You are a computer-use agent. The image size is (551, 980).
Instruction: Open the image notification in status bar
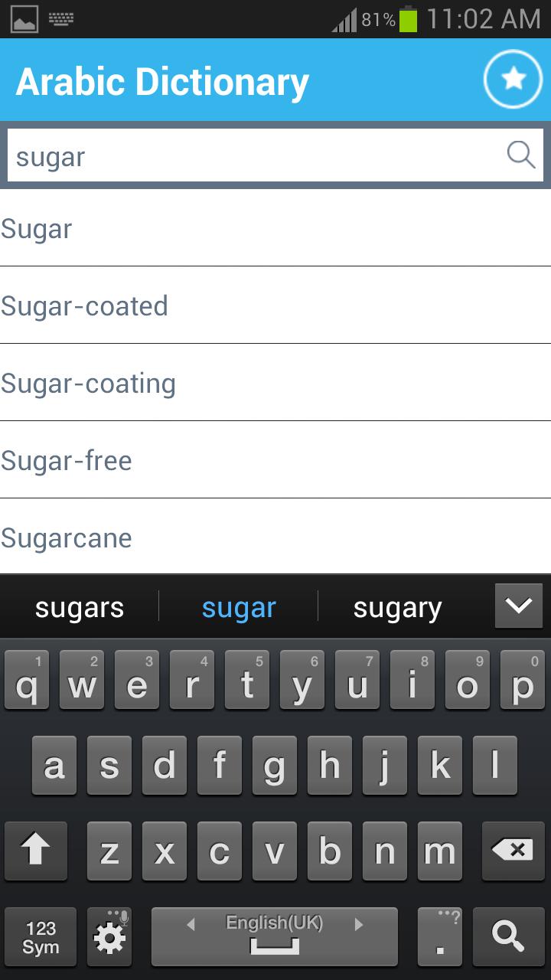24,18
